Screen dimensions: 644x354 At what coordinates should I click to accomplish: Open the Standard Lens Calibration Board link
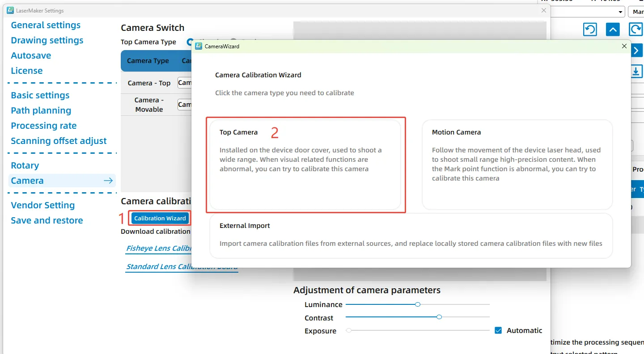181,267
